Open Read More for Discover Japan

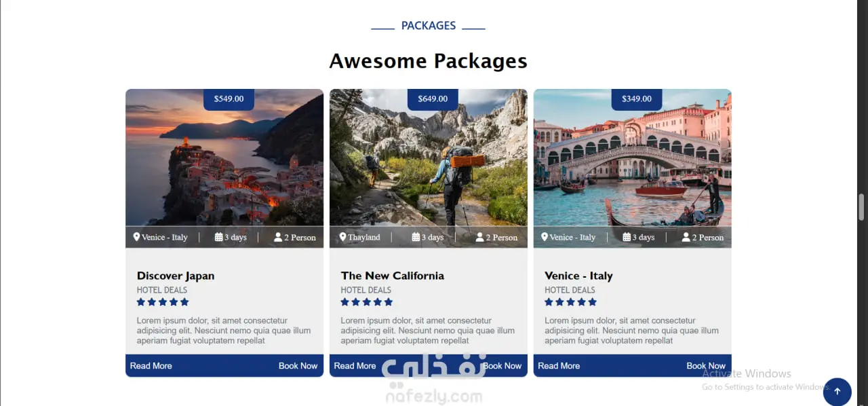pyautogui.click(x=151, y=366)
